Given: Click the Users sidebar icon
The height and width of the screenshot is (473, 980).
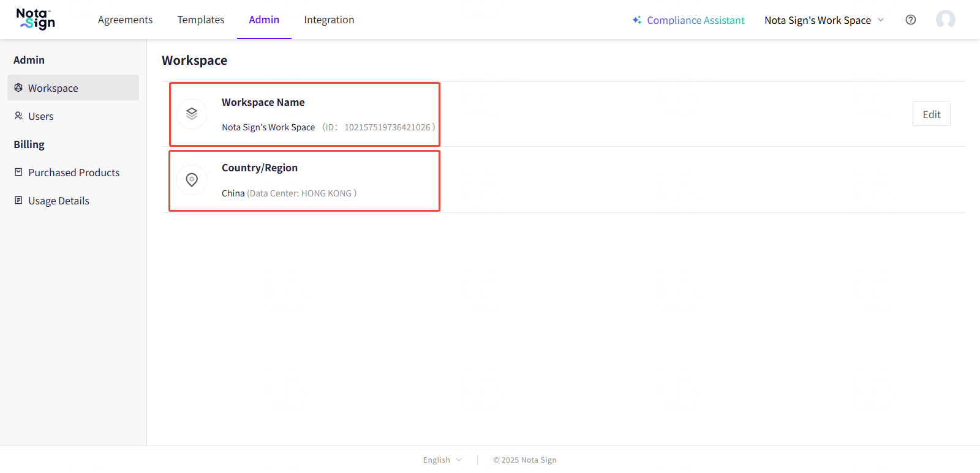Looking at the screenshot, I should 18,116.
